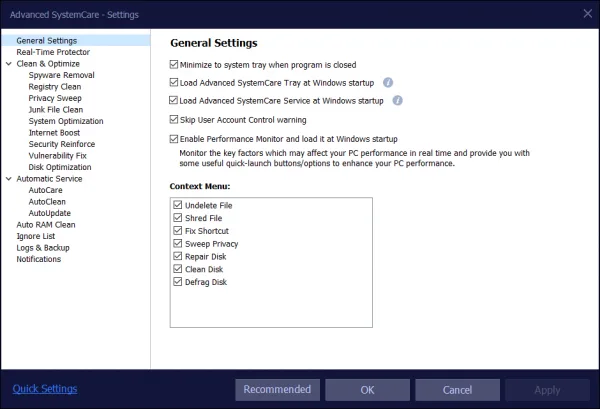This screenshot has width=600, height=409.
Task: Select AutoCare under Automatic Service
Action: point(46,190)
